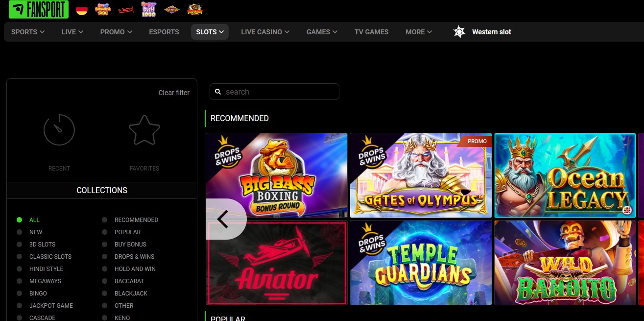
Task: Open the Favorites star icon
Action: [144, 130]
